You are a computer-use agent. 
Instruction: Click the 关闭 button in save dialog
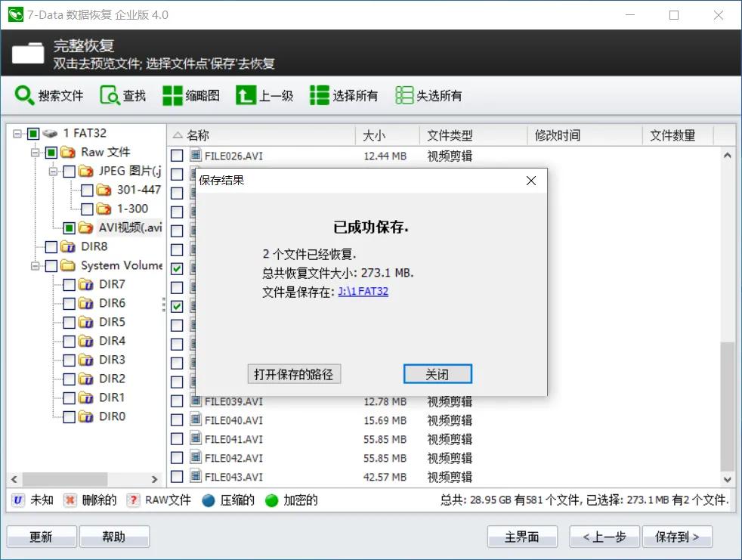pos(437,373)
